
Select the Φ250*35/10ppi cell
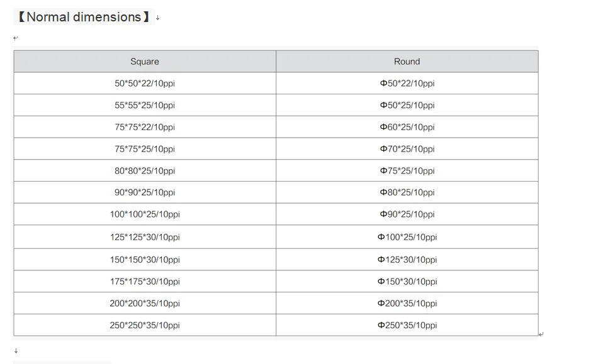pyautogui.click(x=407, y=325)
